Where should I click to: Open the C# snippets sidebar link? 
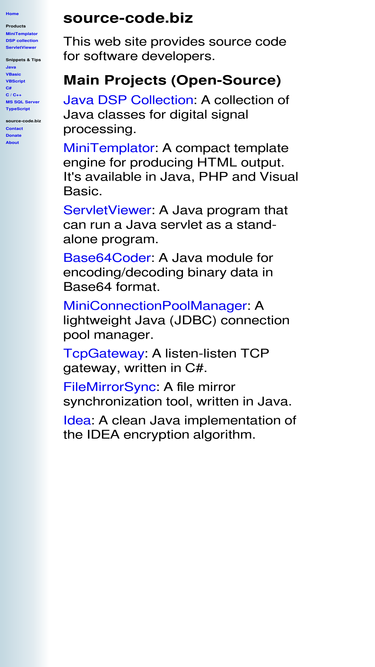pyautogui.click(x=9, y=88)
